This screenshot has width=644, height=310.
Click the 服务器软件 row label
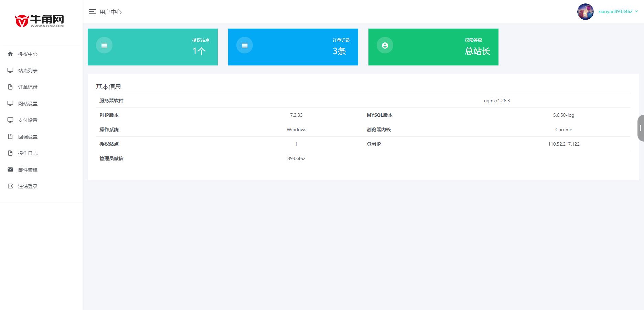tap(111, 101)
